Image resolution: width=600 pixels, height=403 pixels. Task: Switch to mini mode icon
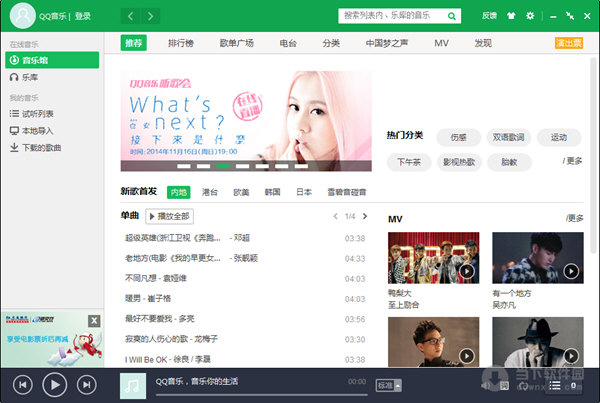click(x=570, y=16)
